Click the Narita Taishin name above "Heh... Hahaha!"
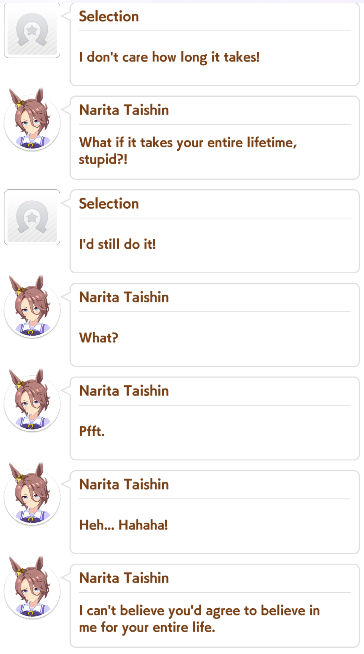Image resolution: width=364 pixels, height=654 pixels. [124, 484]
